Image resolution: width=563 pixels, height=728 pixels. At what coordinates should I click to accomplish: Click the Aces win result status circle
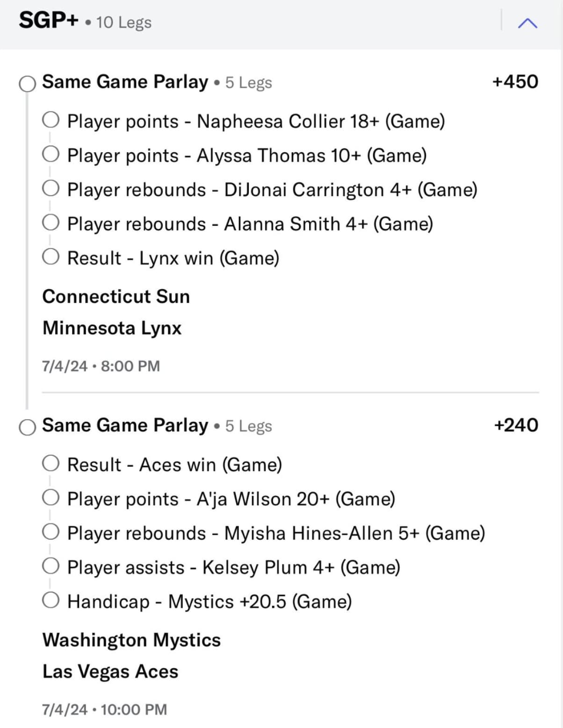(x=51, y=464)
